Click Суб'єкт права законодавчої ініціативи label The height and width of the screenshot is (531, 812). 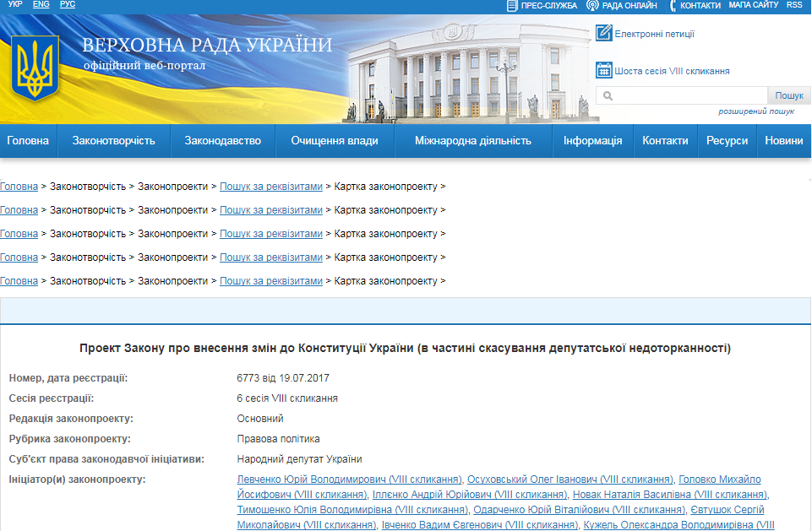tap(106, 459)
